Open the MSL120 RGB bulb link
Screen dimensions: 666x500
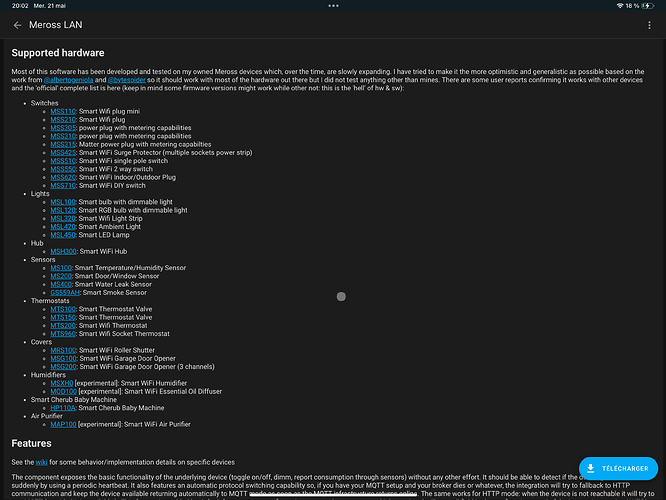pos(63,210)
